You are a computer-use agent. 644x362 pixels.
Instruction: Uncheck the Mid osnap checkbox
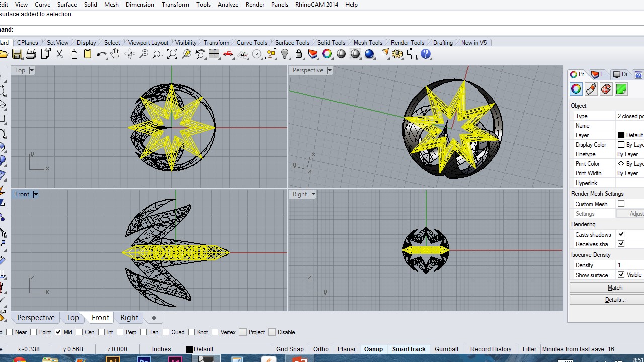coord(58,332)
